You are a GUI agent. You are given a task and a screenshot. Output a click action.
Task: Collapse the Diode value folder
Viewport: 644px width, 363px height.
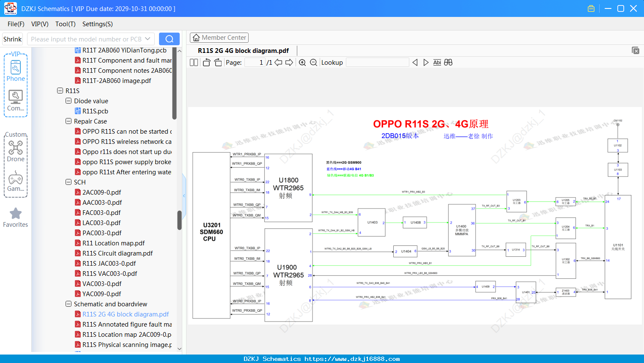click(69, 101)
